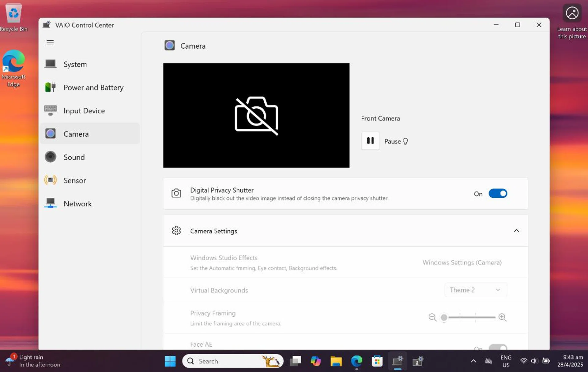This screenshot has height=372, width=588.
Task: Click the Microsoft Store taskbar icon
Action: (x=377, y=361)
